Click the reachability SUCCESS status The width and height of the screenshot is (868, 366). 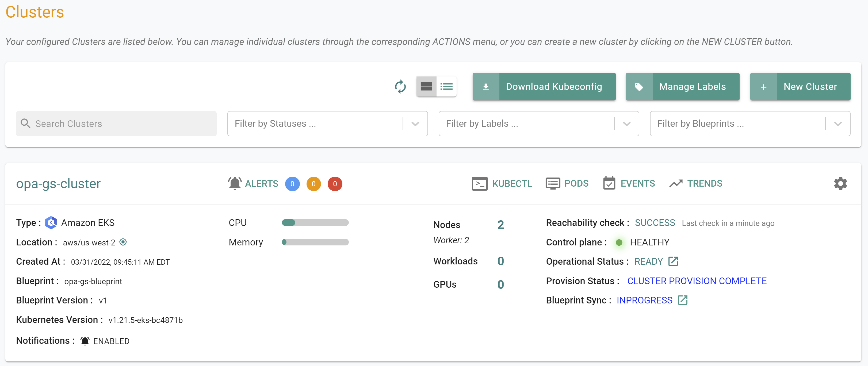(655, 222)
